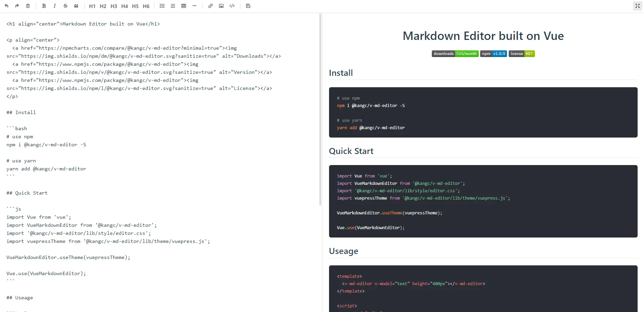Click the 'Quick Start' heading in the preview

(351, 151)
